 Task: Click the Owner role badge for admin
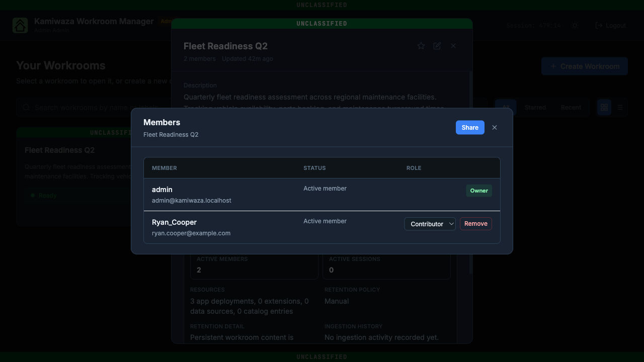pos(479,191)
